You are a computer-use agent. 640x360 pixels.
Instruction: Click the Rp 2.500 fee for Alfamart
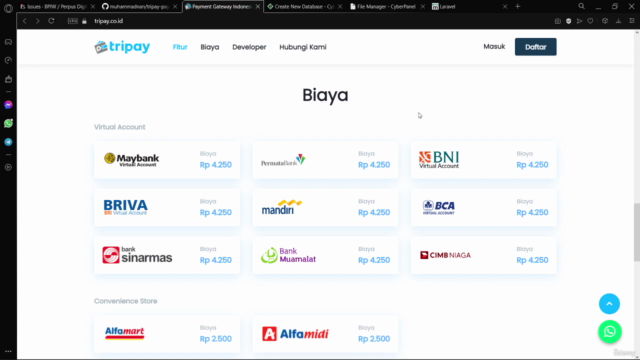click(216, 339)
